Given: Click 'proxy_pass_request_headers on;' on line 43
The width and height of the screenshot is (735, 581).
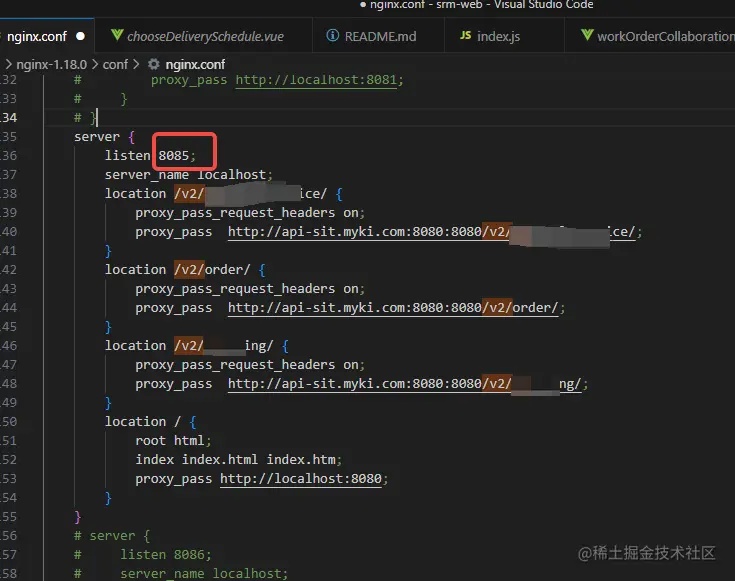Looking at the screenshot, I should [250, 289].
